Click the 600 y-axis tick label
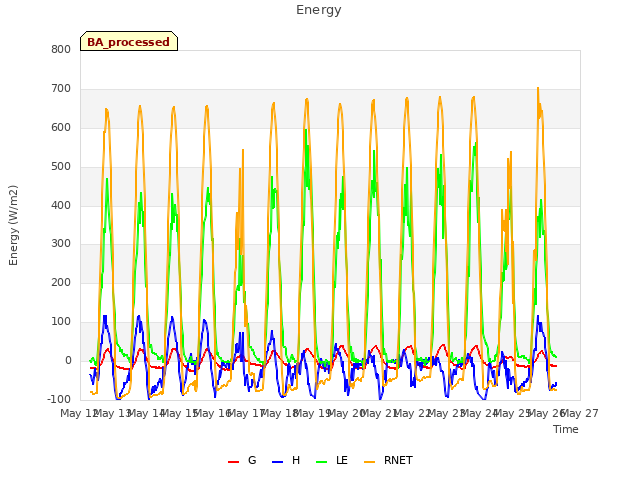 61,128
